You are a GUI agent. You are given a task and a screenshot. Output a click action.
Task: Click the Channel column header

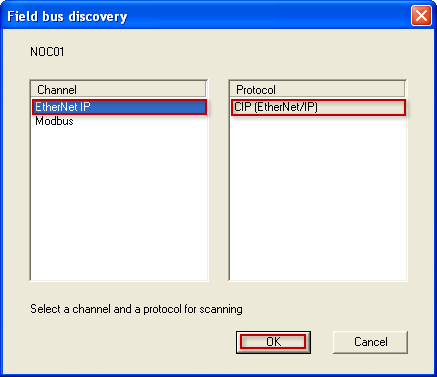(118, 90)
